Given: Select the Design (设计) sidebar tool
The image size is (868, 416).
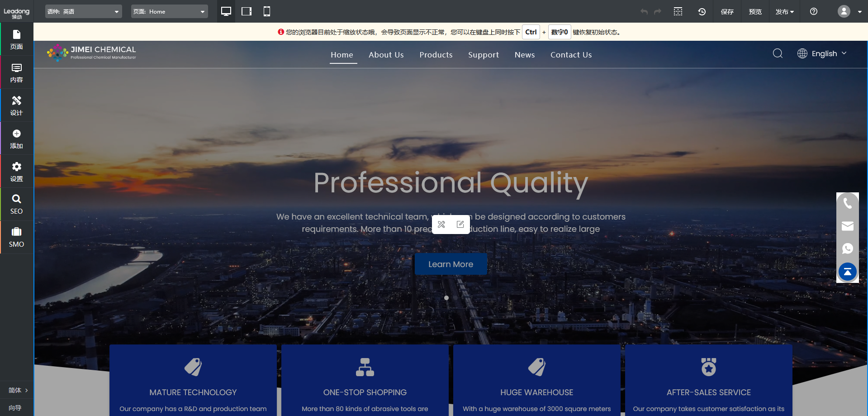Looking at the screenshot, I should coord(16,105).
